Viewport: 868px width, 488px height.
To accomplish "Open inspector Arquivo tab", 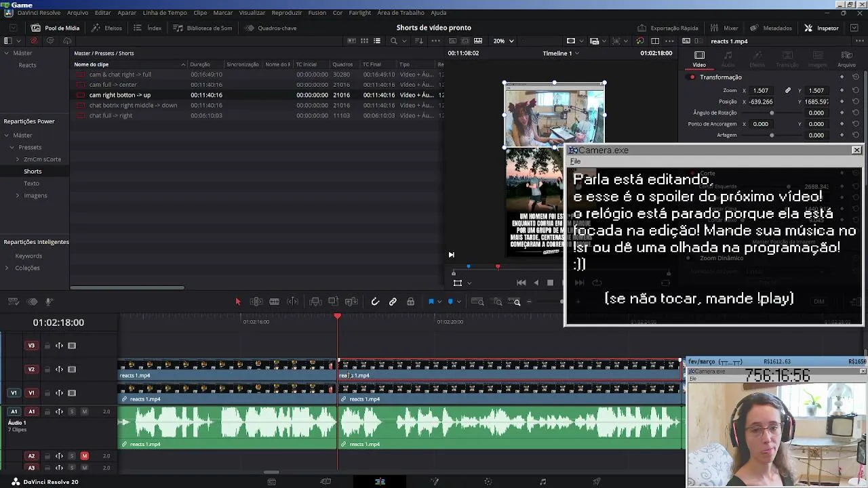I will point(846,60).
